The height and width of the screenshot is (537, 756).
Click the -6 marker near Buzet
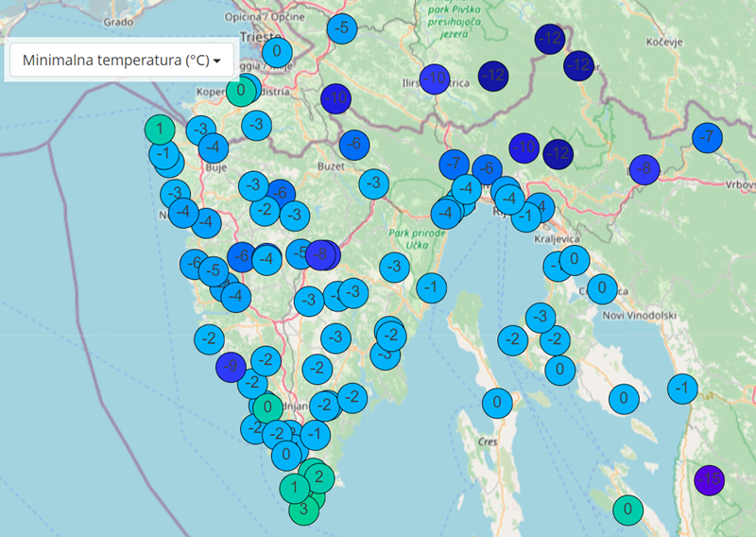point(354,145)
